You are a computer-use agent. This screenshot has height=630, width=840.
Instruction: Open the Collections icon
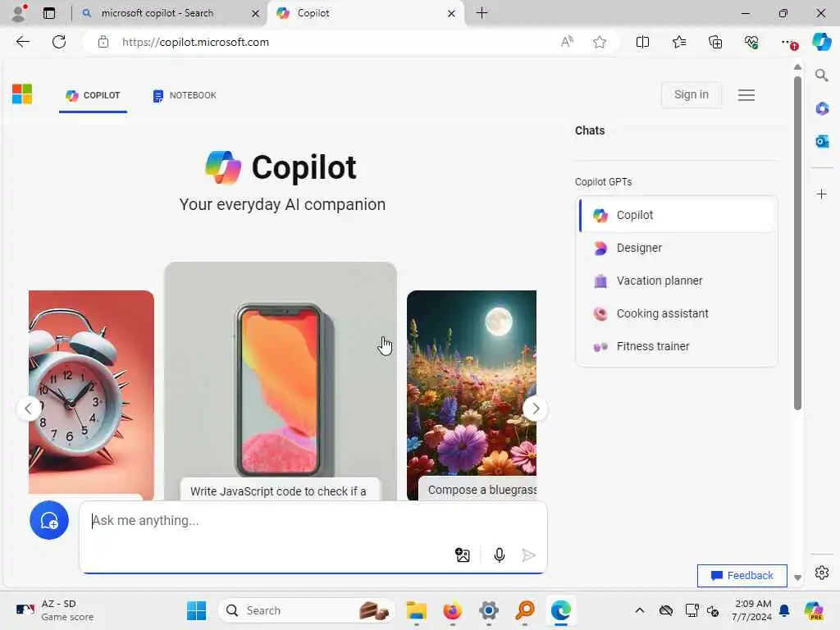click(715, 42)
